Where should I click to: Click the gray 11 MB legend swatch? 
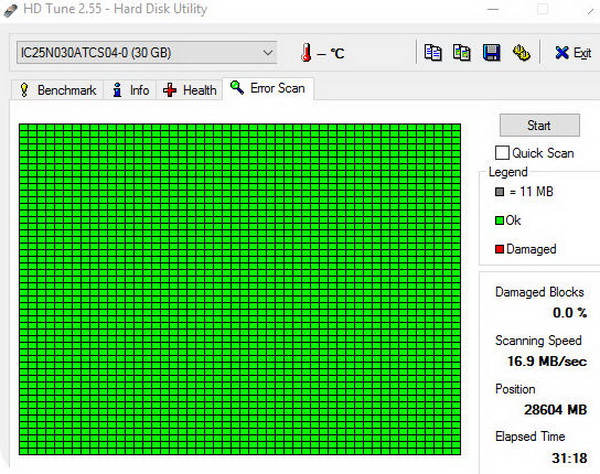[500, 192]
